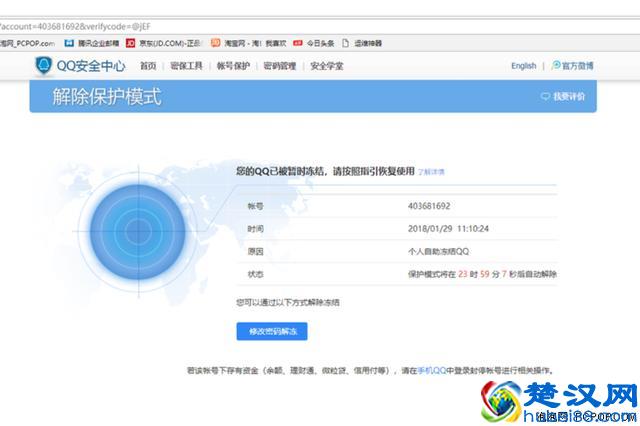Click the QQ安全中心 title text
This screenshot has width=640, height=426.
tap(91, 66)
